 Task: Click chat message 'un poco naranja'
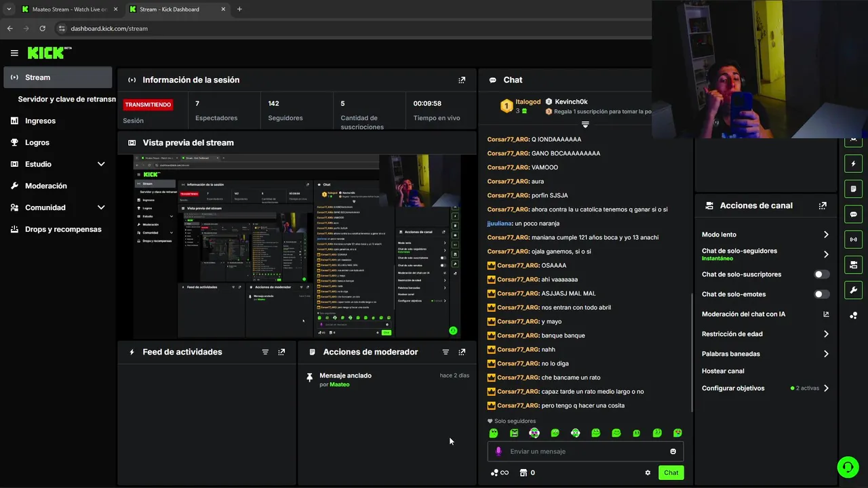click(x=537, y=224)
